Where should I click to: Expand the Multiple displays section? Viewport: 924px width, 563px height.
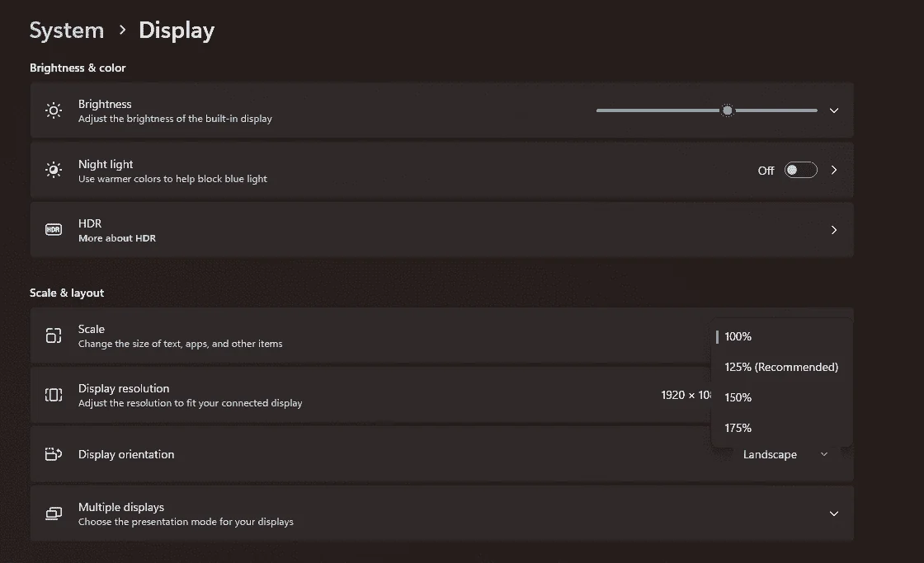click(834, 514)
